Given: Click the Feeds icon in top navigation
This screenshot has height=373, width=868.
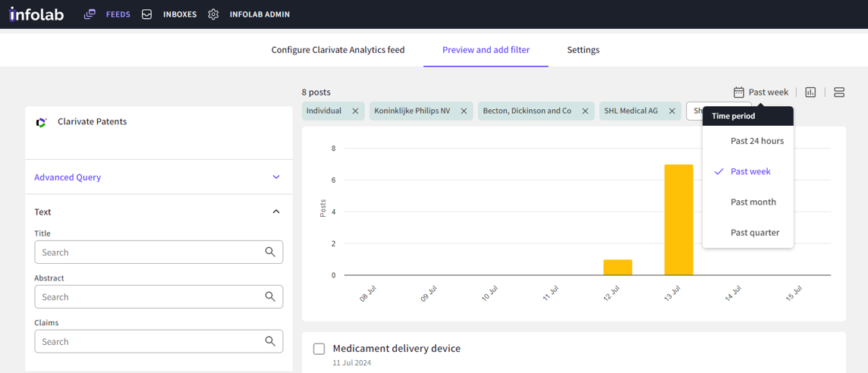Looking at the screenshot, I should (x=90, y=14).
